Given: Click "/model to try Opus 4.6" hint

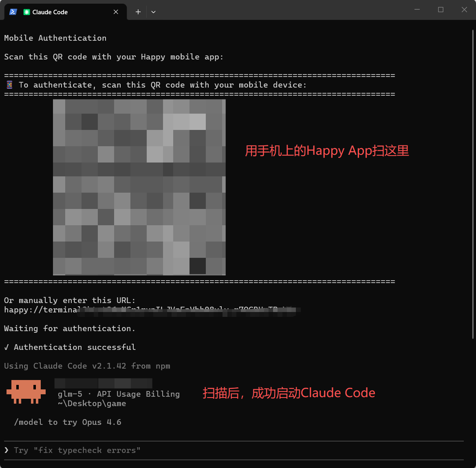Looking at the screenshot, I should pyautogui.click(x=68, y=422).
